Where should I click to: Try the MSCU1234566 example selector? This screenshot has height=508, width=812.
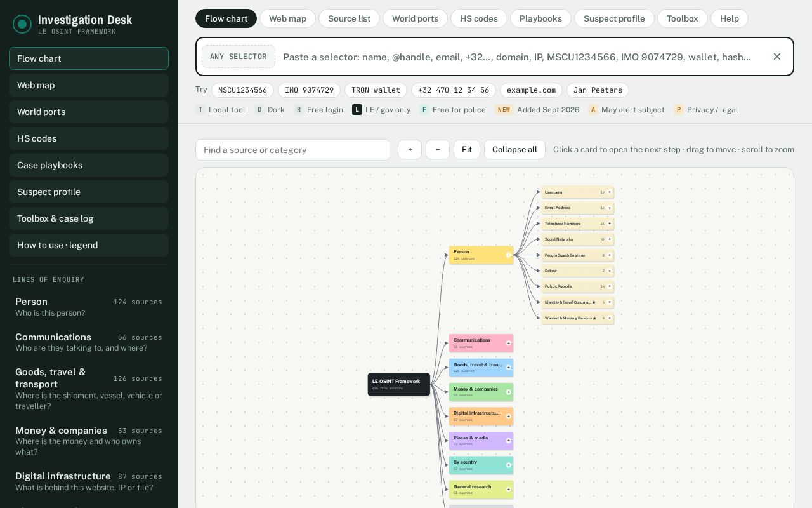point(242,90)
